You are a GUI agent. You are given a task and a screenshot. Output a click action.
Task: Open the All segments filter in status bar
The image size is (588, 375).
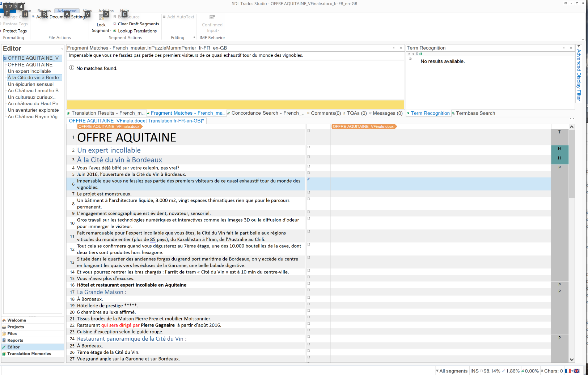[x=451, y=371]
